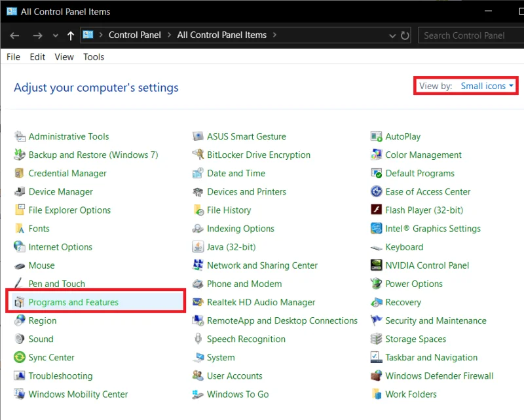Expand the address bar history dropdown arrow
The image size is (524, 420).
click(392, 35)
